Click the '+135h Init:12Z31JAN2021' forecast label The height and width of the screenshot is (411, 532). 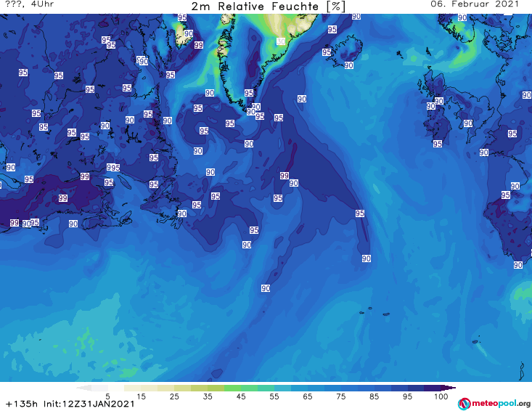point(70,404)
